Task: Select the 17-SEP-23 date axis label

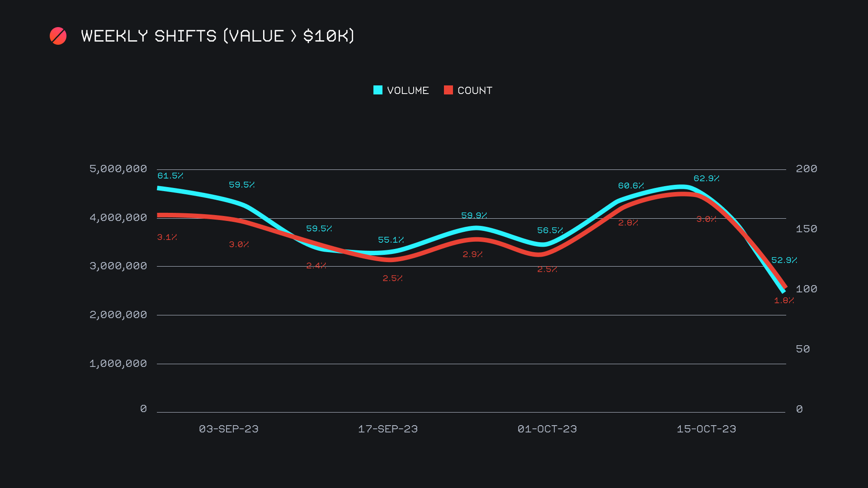Action: [x=388, y=429]
